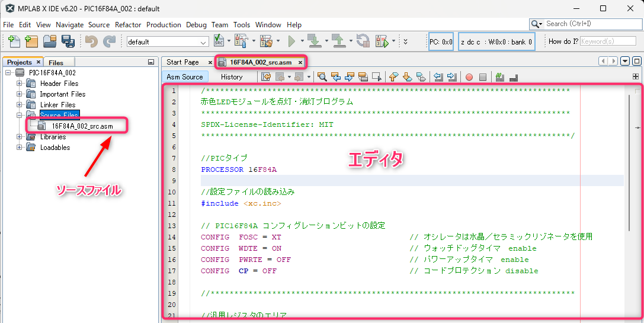
Task: Expand the Linker Files folder
Action: coord(20,105)
